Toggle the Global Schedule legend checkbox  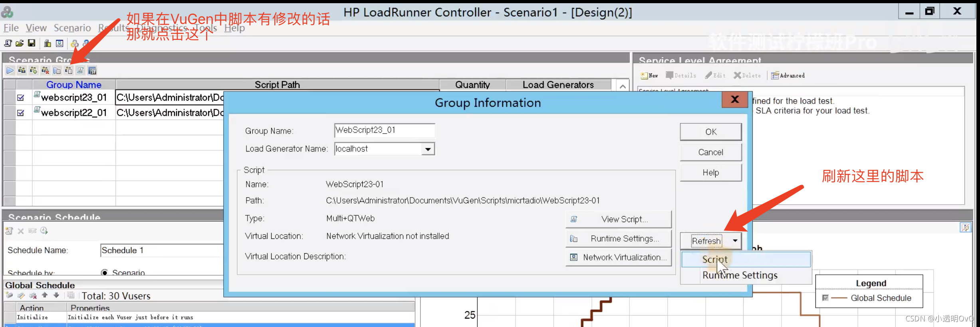(825, 298)
